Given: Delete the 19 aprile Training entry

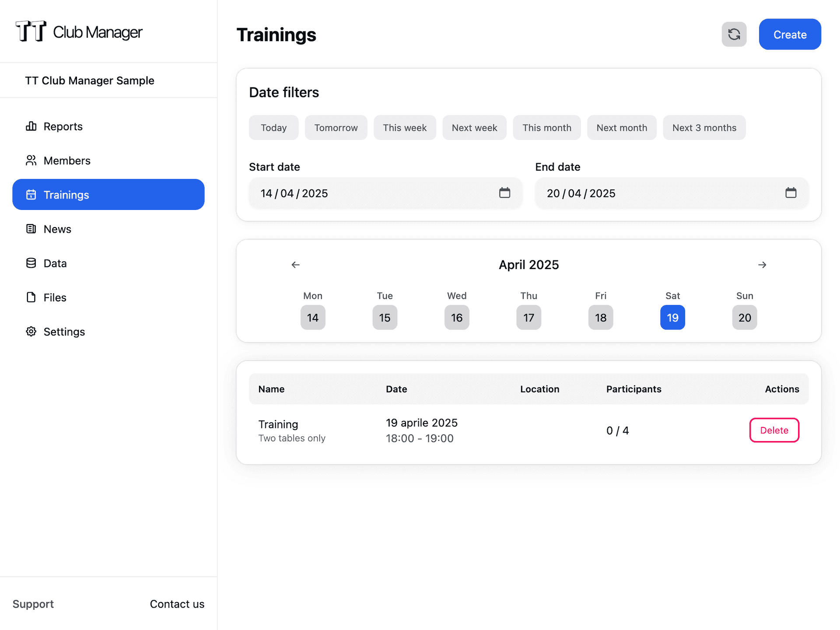Looking at the screenshot, I should coord(774,430).
